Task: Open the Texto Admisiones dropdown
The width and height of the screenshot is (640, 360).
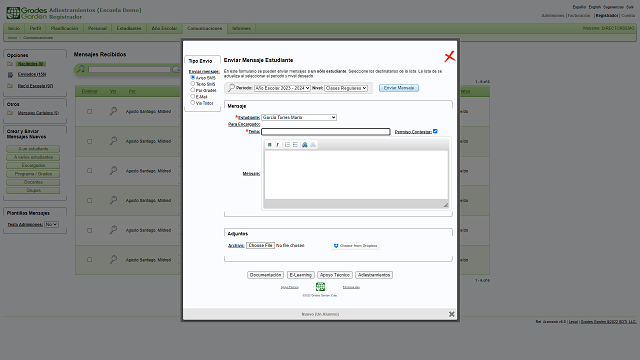Action: point(51,224)
